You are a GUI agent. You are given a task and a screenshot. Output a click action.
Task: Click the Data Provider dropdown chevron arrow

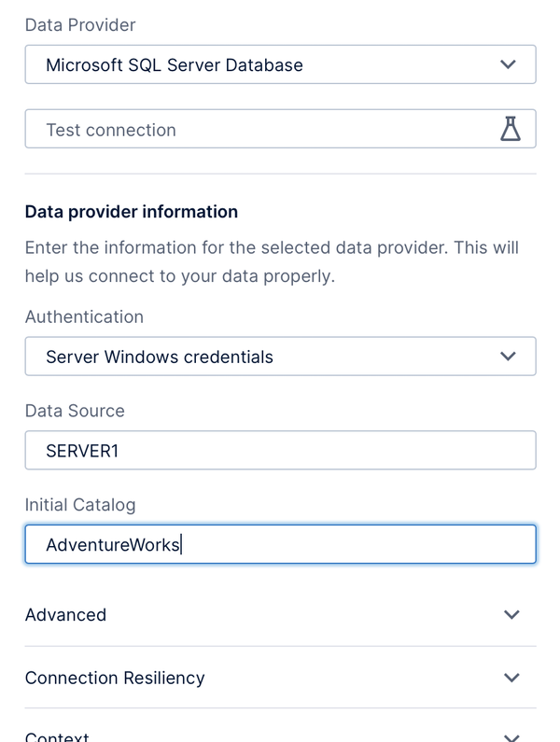(x=508, y=63)
